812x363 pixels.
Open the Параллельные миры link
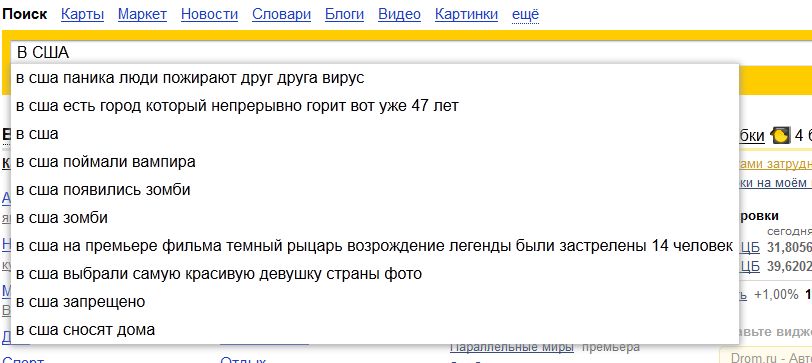[512, 347]
